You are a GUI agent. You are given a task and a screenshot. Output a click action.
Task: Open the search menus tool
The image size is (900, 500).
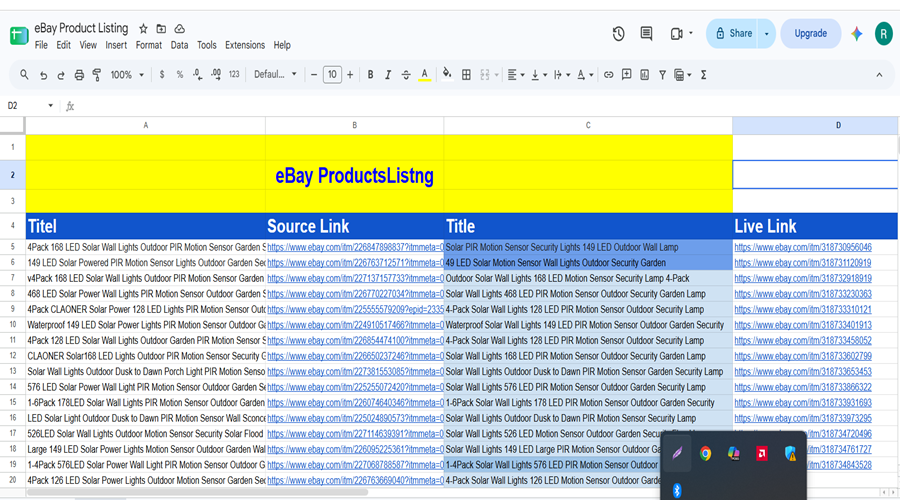[24, 75]
